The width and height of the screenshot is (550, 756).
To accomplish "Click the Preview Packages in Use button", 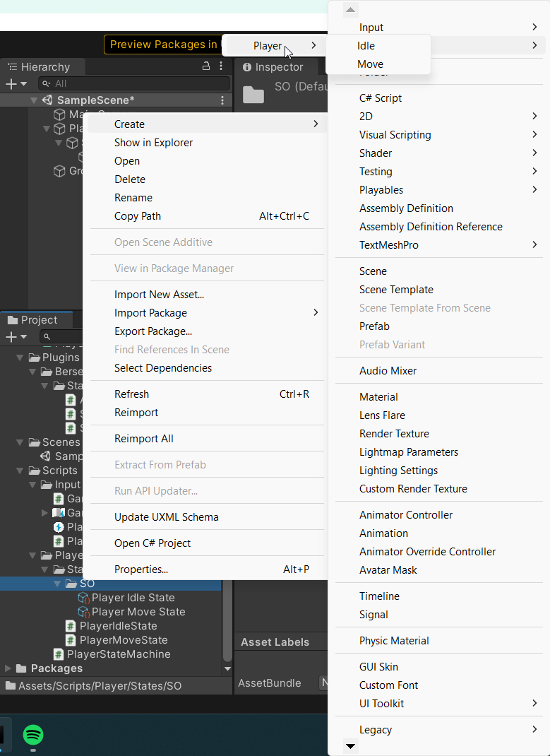I will pyautogui.click(x=162, y=45).
